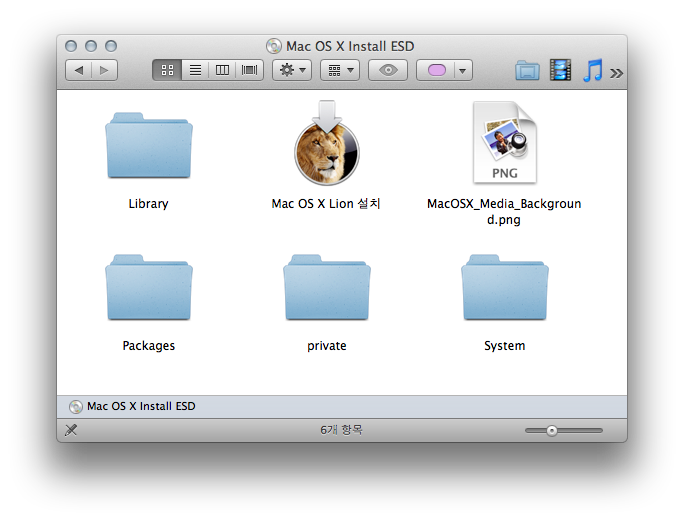This screenshot has height=521, width=684.
Task: Click the disc proxy icon in title bar
Action: (x=274, y=46)
